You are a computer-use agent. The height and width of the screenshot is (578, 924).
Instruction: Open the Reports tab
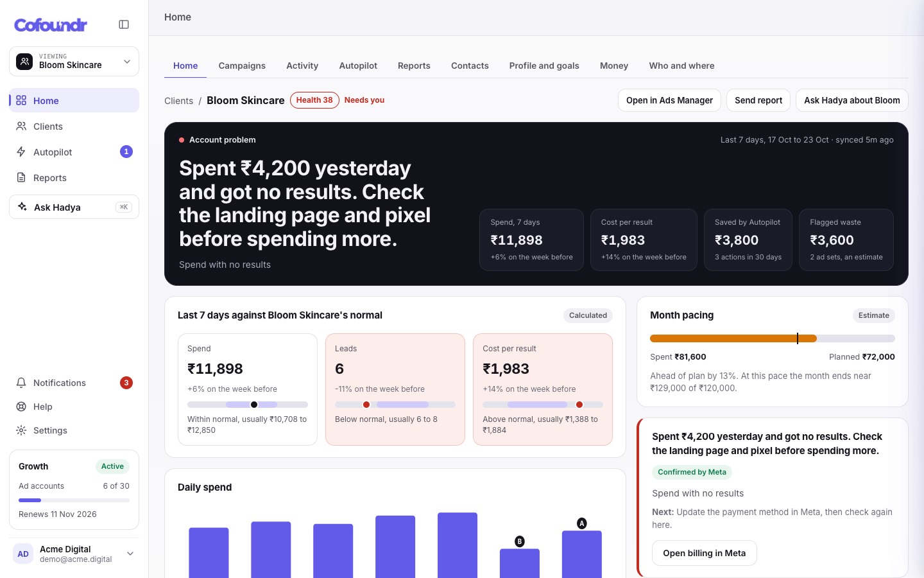[x=414, y=66]
